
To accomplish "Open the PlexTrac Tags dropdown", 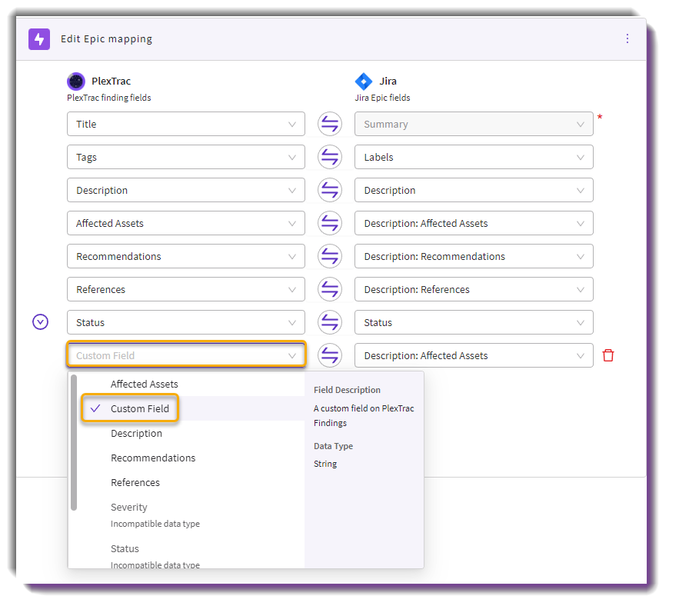I will pos(186,157).
